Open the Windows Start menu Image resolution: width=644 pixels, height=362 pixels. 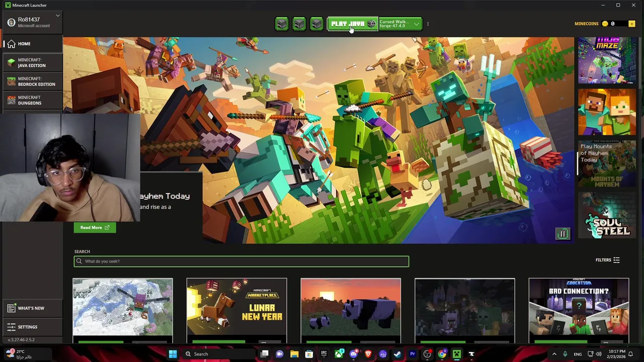pos(173,354)
